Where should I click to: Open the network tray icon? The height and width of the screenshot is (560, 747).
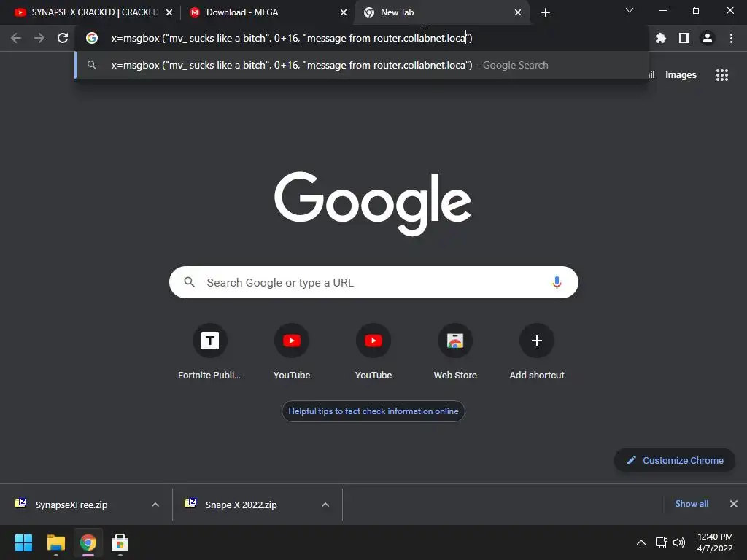pyautogui.click(x=661, y=542)
